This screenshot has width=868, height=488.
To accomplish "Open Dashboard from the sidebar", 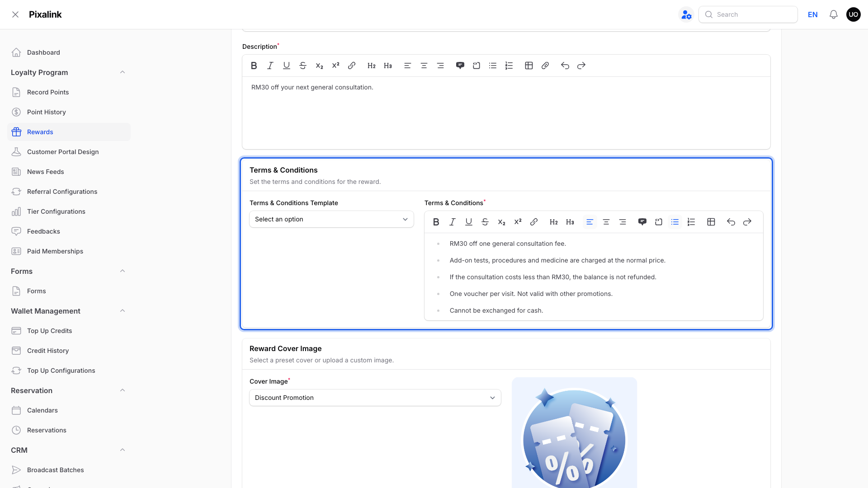I will pos(69,52).
